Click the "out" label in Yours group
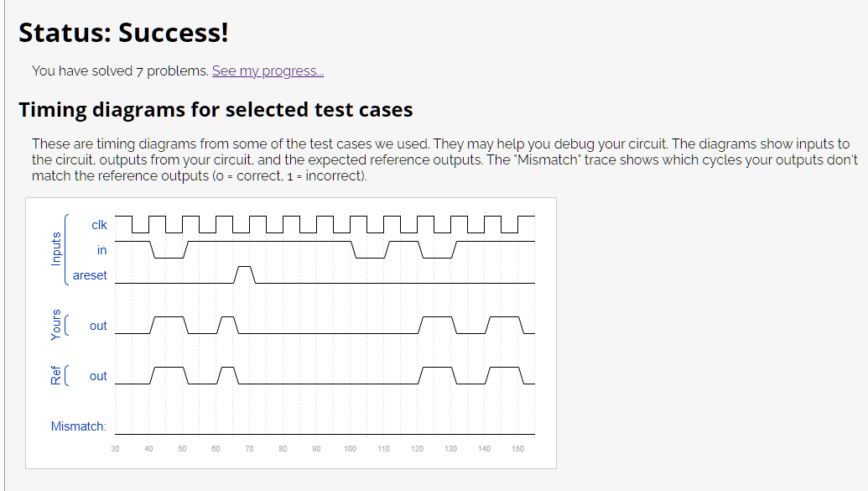The height and width of the screenshot is (491, 868). coord(98,326)
